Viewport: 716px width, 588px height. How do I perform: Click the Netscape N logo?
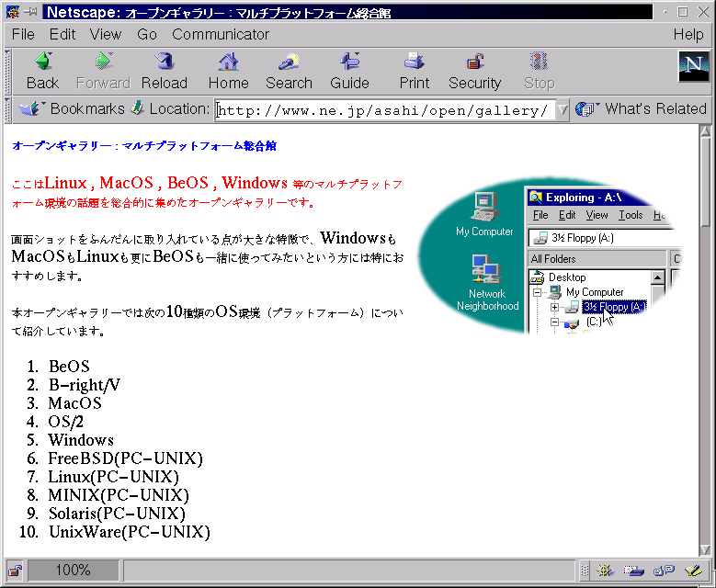coord(694,66)
